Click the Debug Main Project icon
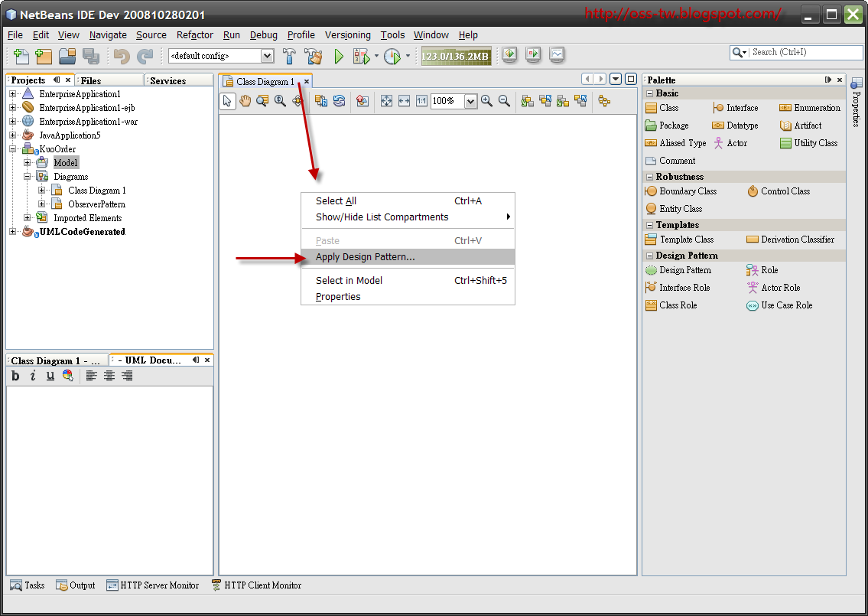This screenshot has width=868, height=616. 361,56
